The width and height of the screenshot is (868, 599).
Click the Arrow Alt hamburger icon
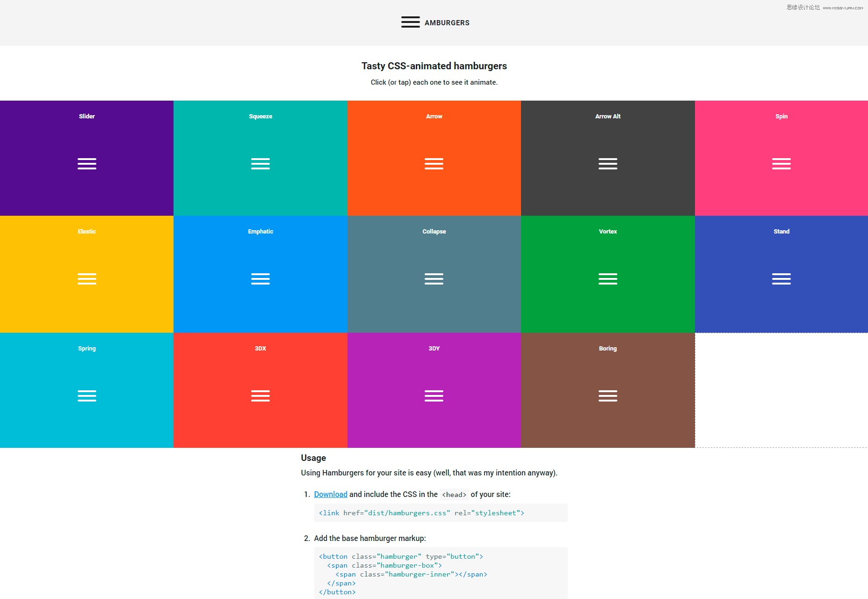click(608, 164)
